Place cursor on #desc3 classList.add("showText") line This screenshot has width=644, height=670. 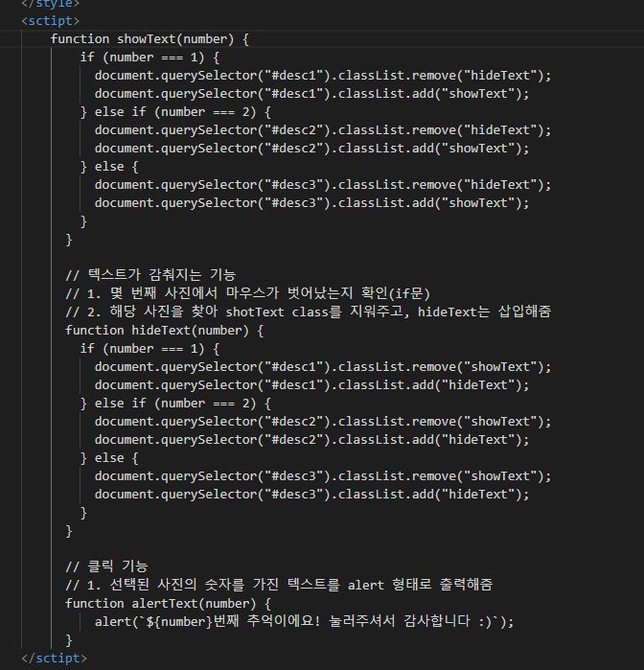[312, 203]
